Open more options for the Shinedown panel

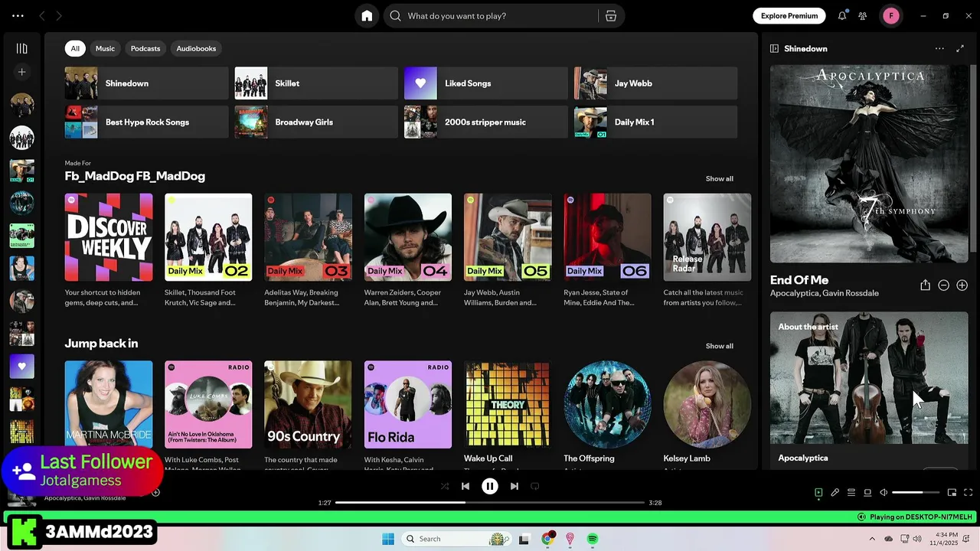pyautogui.click(x=939, y=48)
